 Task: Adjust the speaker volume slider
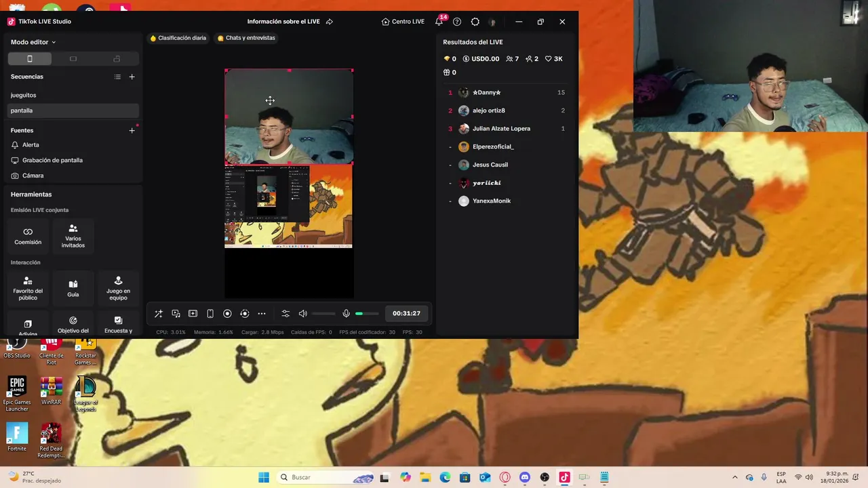pyautogui.click(x=324, y=313)
